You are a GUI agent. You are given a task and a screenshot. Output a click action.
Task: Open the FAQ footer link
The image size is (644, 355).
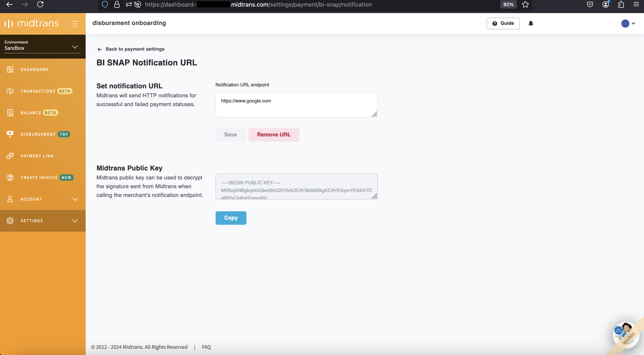[x=206, y=347]
